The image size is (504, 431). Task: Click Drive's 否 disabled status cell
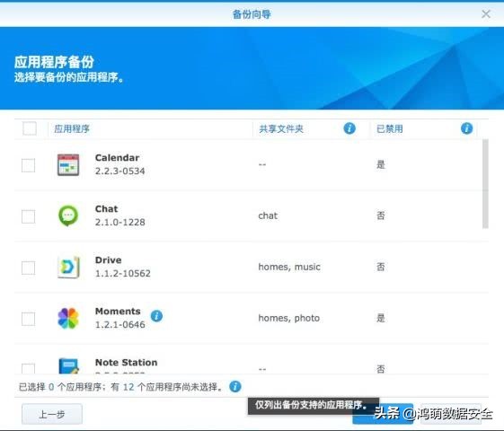(381, 267)
